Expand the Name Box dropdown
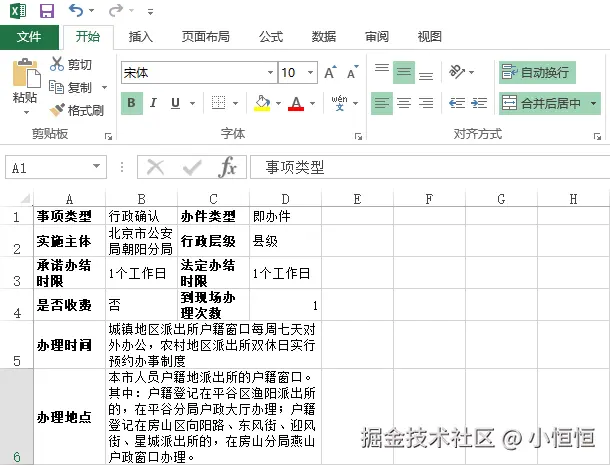The width and height of the screenshot is (610, 465). coord(96,167)
